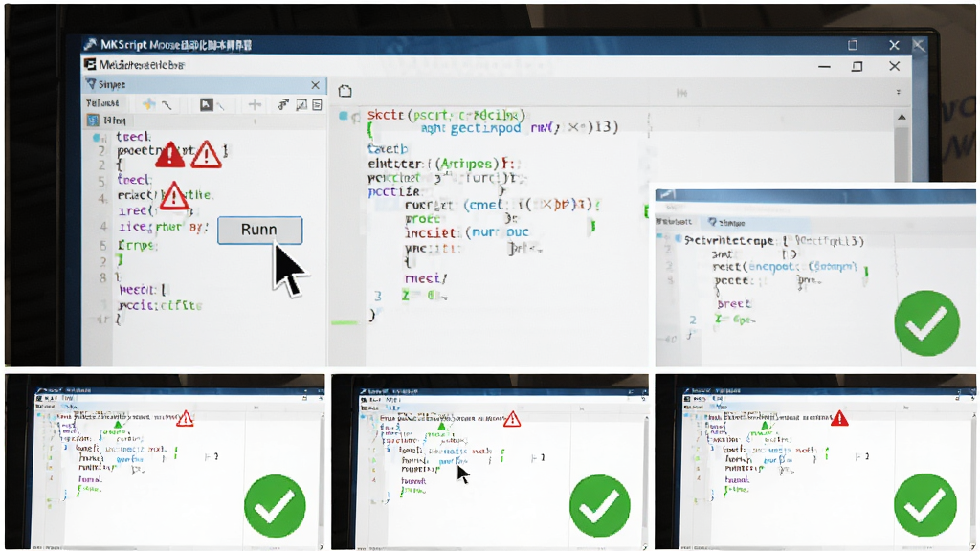Click the code editor's vertical scrollbar thumb
980x551 pixels.
(902, 153)
